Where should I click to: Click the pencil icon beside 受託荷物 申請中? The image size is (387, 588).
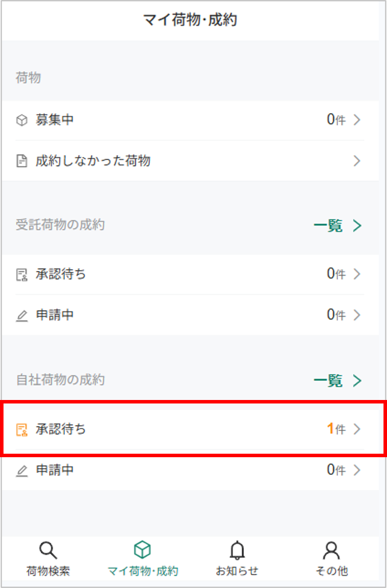[x=22, y=316]
